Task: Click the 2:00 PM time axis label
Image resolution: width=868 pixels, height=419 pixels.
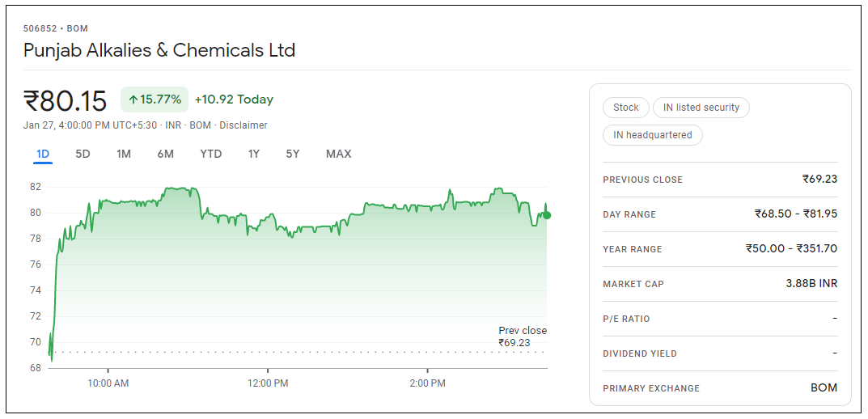Action: click(427, 383)
